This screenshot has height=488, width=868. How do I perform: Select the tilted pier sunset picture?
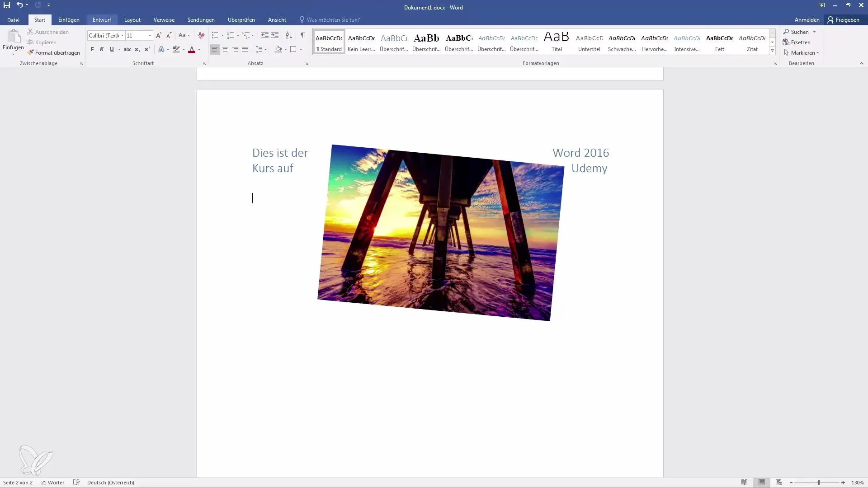(441, 233)
